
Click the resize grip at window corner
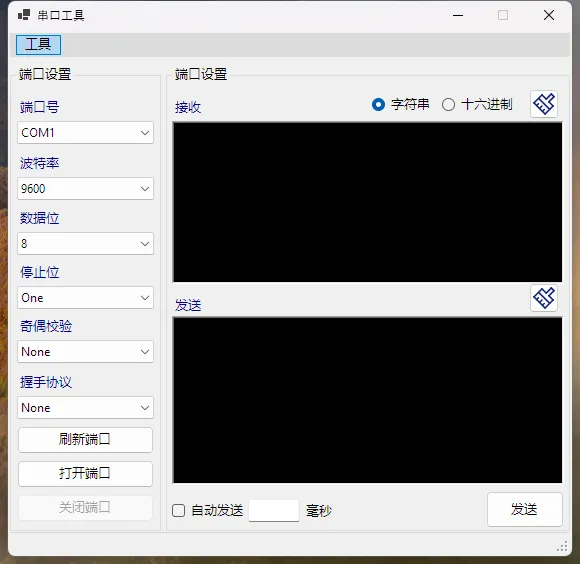tap(562, 547)
